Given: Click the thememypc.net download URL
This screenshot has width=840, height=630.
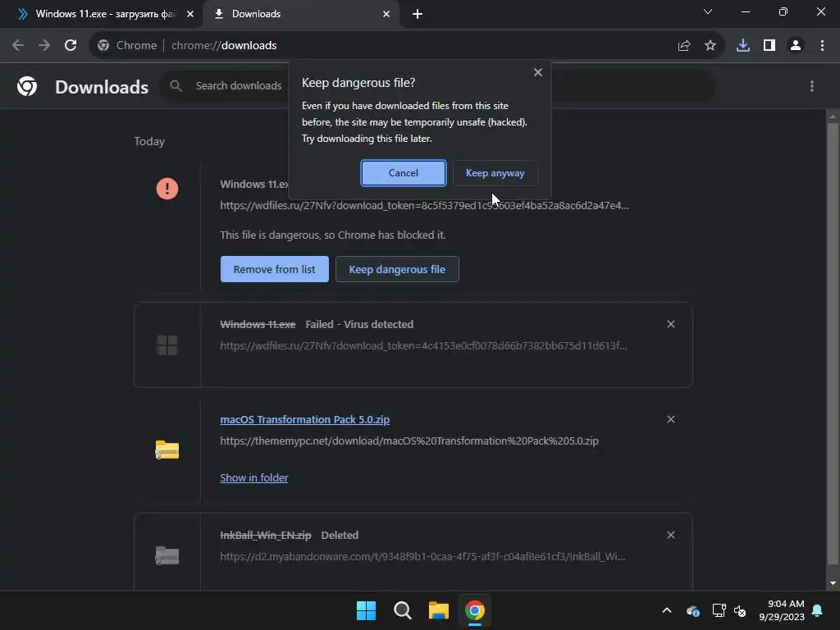Looking at the screenshot, I should (409, 441).
